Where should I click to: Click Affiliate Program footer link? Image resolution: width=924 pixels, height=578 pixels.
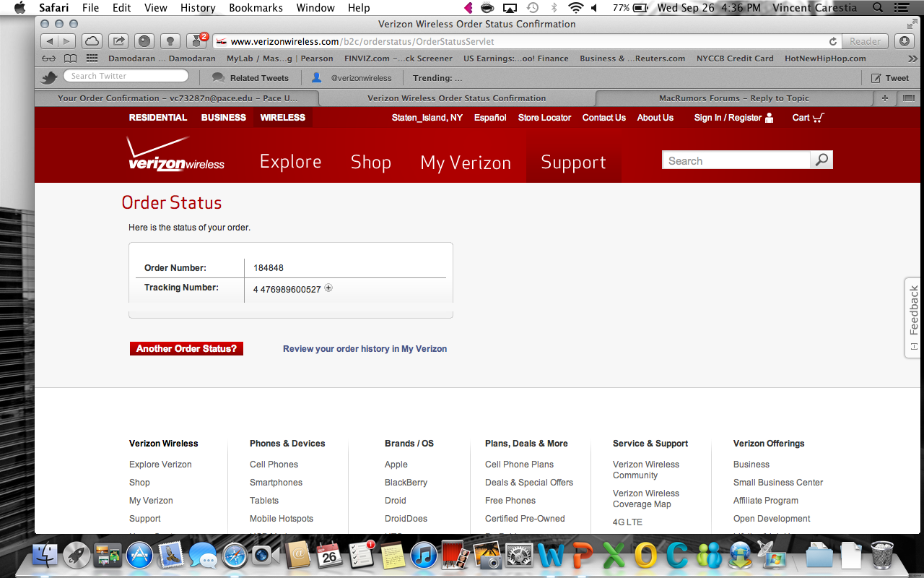[766, 501]
